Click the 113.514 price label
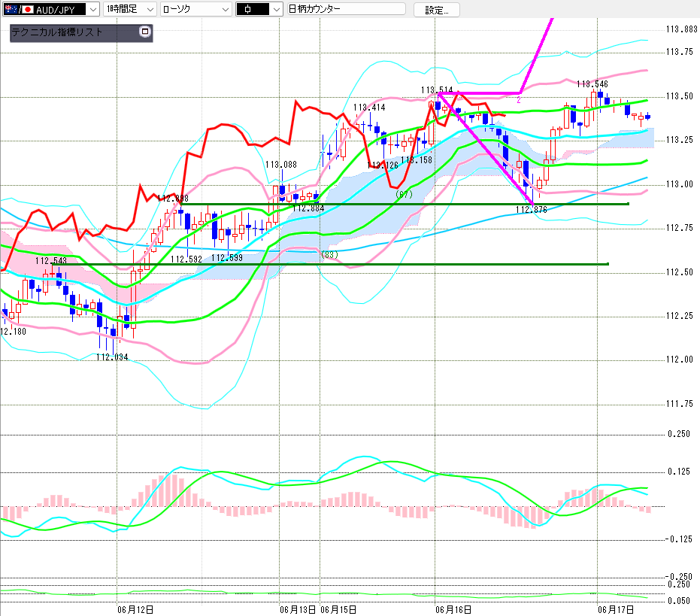Screen dimensions: 700x616 click(437, 90)
